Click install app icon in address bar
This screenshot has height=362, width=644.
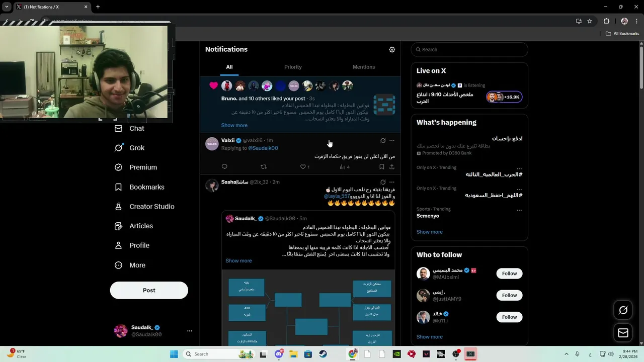(579, 21)
